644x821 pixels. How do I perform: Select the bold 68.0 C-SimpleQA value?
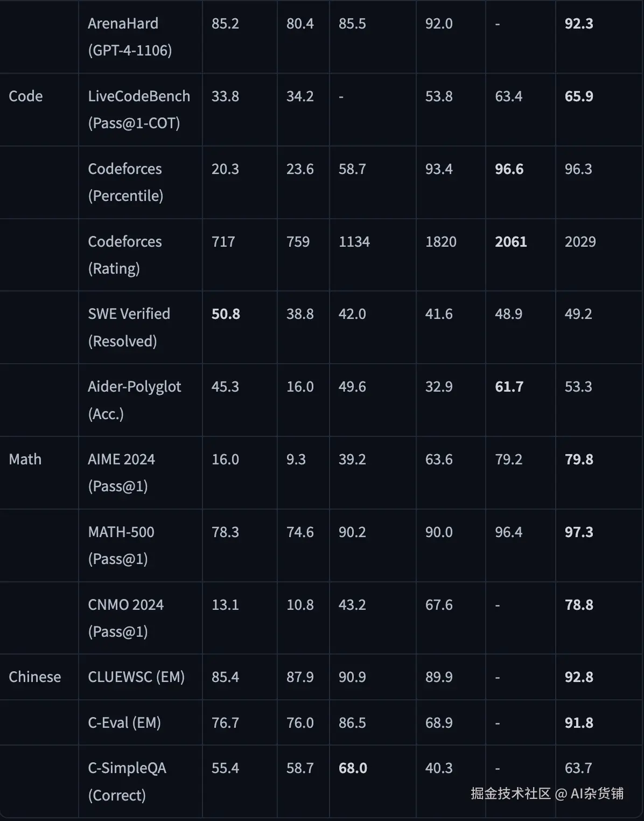pyautogui.click(x=353, y=768)
